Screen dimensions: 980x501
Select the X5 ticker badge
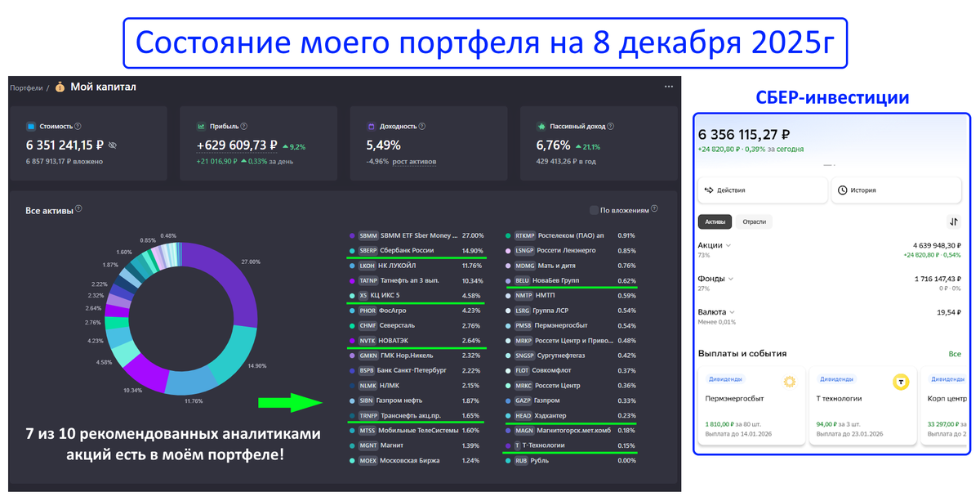pos(363,296)
